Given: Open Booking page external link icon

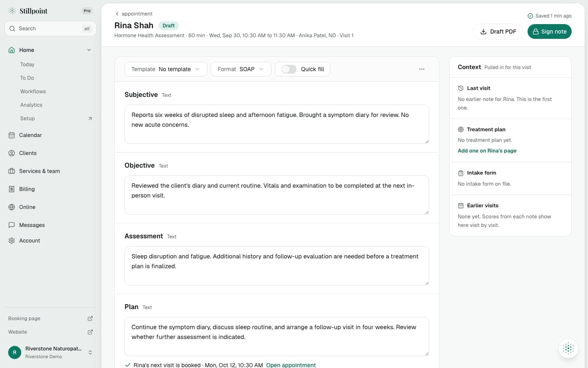Looking at the screenshot, I should (90, 319).
